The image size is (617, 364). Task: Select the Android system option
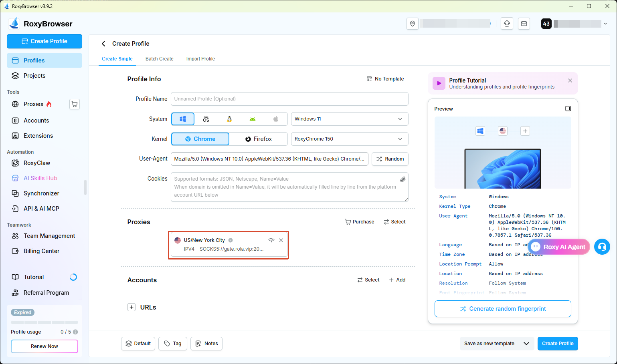253,119
